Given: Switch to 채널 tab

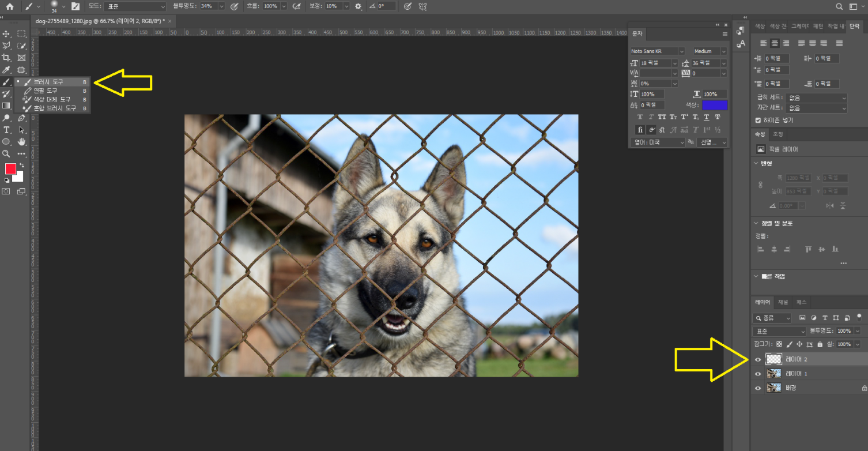Looking at the screenshot, I should pos(783,302).
